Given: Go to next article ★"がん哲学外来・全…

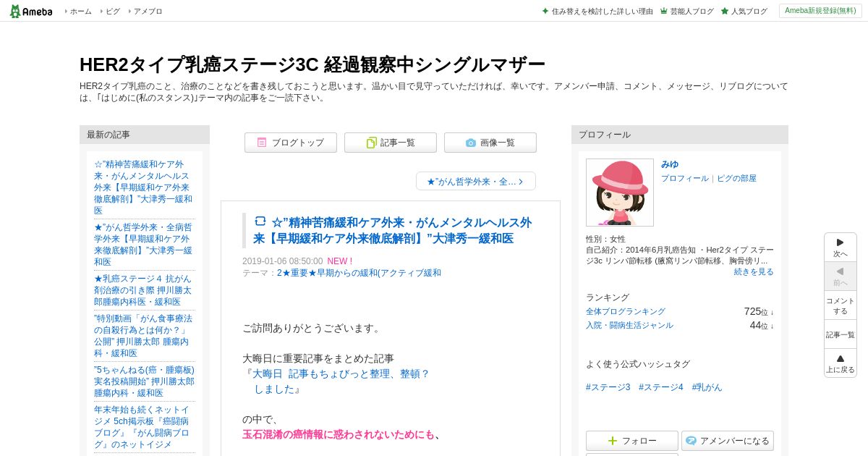Looking at the screenshot, I should click(476, 181).
